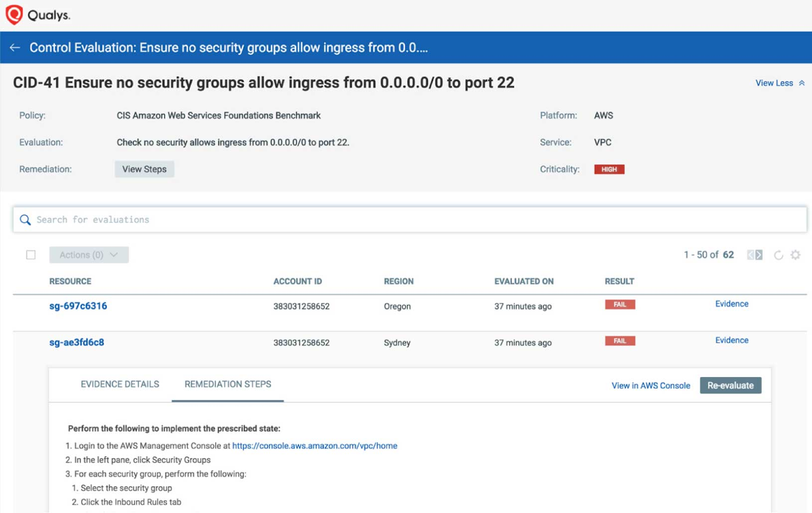
Task: Click the Sydney region cell
Action: point(397,343)
